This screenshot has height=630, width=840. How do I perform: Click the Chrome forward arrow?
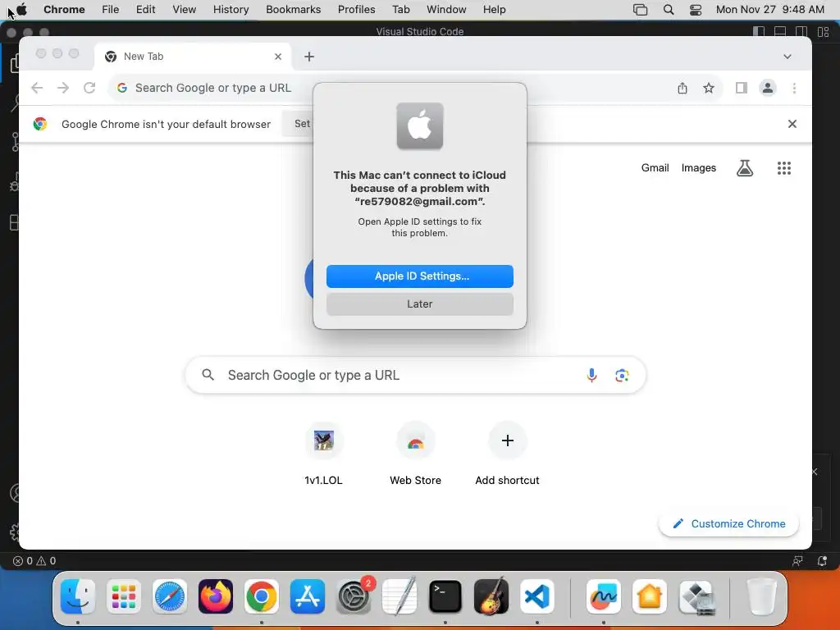tap(63, 88)
